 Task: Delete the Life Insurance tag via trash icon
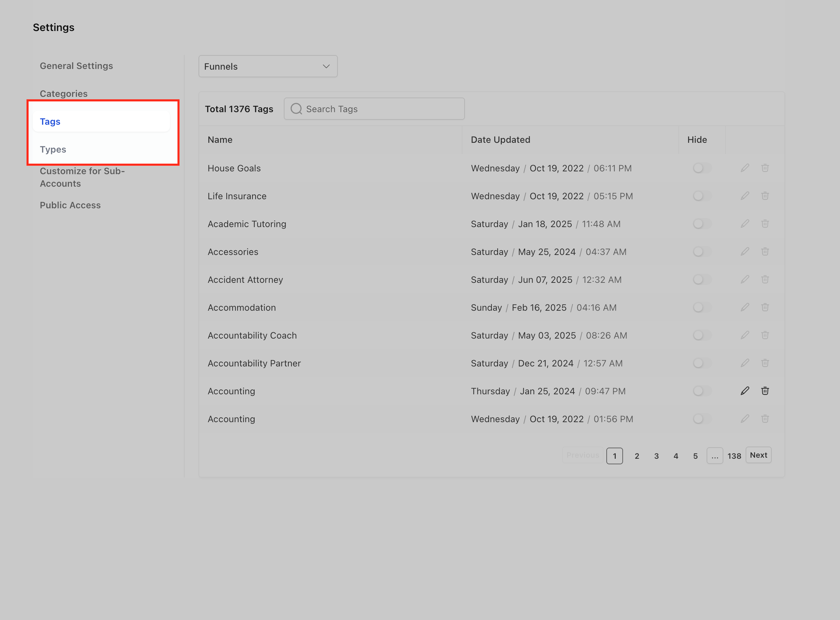(x=764, y=196)
